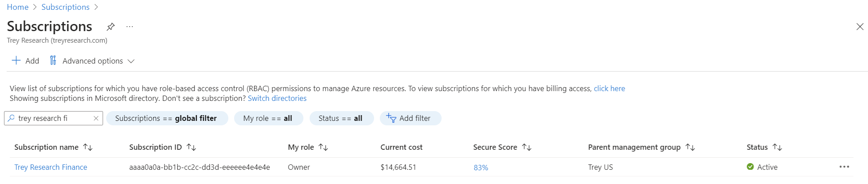Sort by Subscription name arrows
This screenshot has width=868, height=184.
[88, 147]
